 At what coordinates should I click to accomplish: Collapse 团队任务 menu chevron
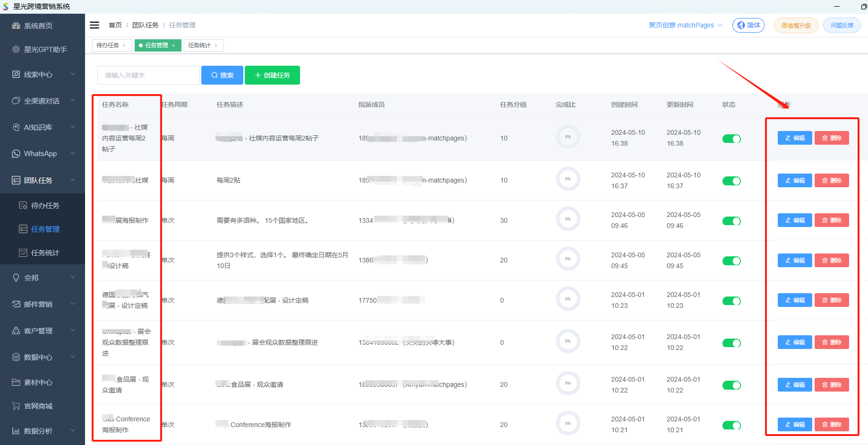pos(73,180)
